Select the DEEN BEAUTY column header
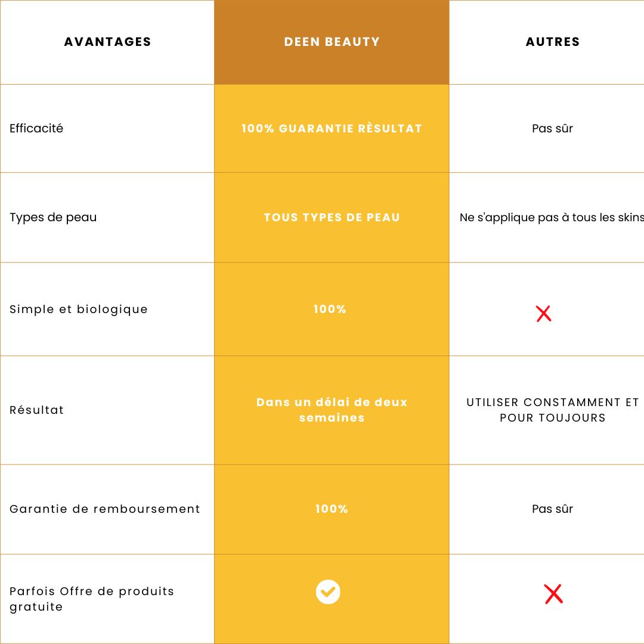This screenshot has height=644, width=644. (x=332, y=42)
